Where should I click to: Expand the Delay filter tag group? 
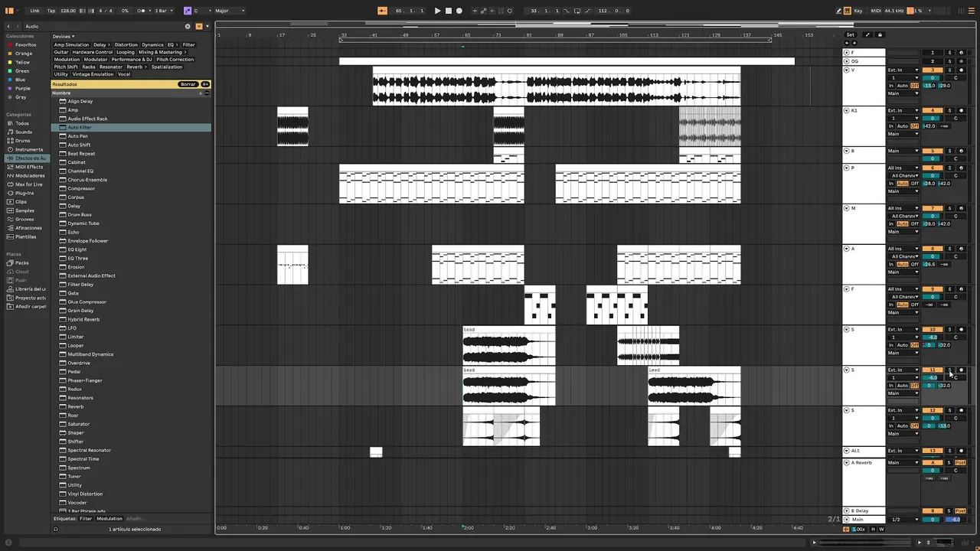(102, 44)
